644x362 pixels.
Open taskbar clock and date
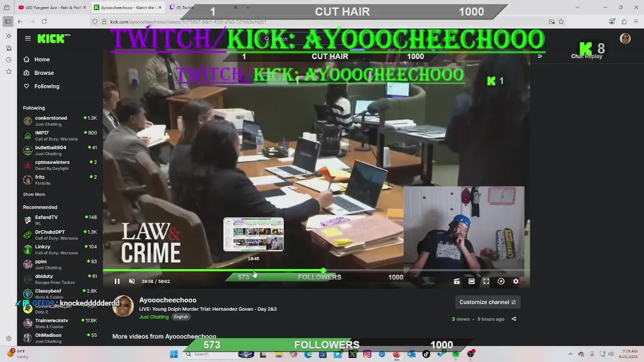pos(628,354)
